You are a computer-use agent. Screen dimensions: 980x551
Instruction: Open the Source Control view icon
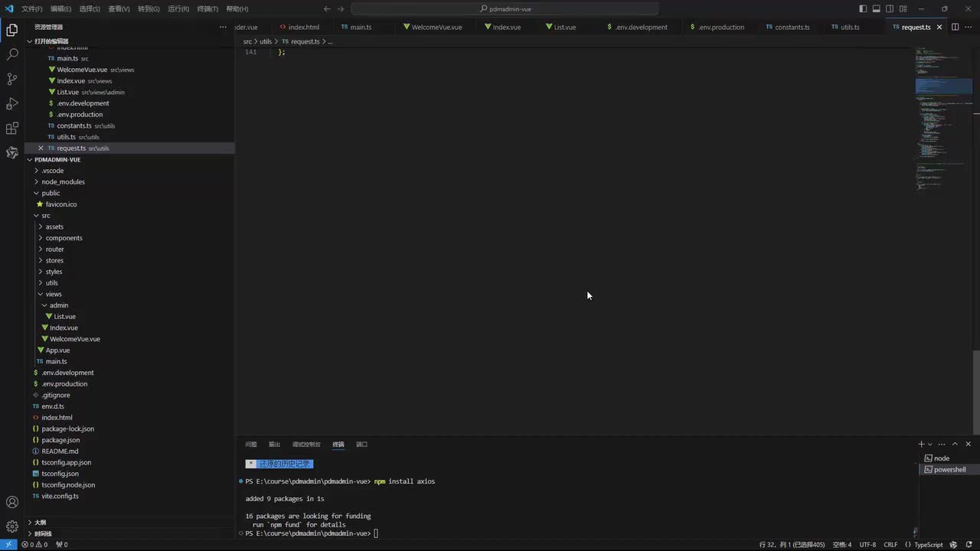pos(12,80)
